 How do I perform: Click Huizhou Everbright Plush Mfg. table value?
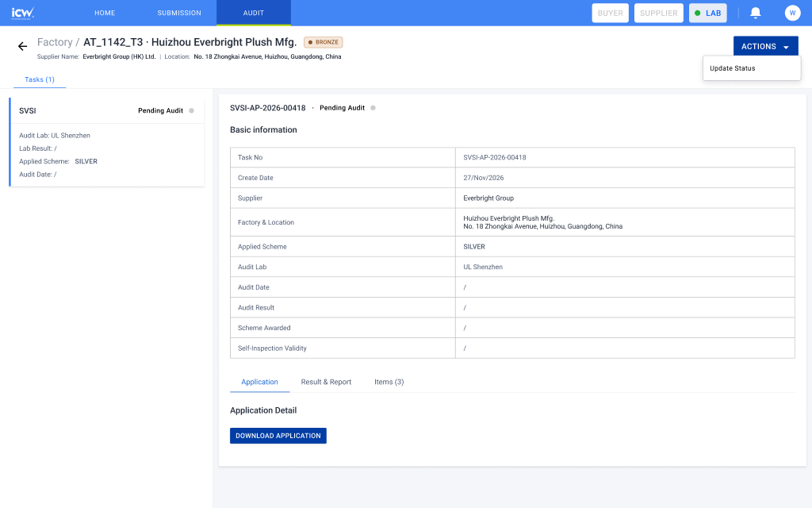point(508,218)
